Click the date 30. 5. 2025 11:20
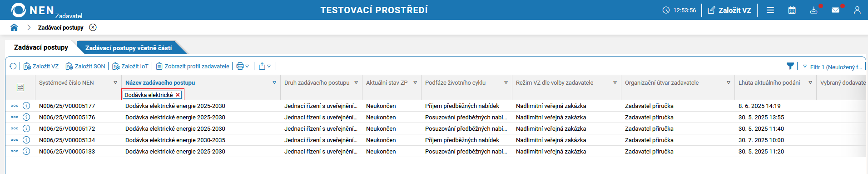Screen dimensions: 868x174 (x=761, y=151)
